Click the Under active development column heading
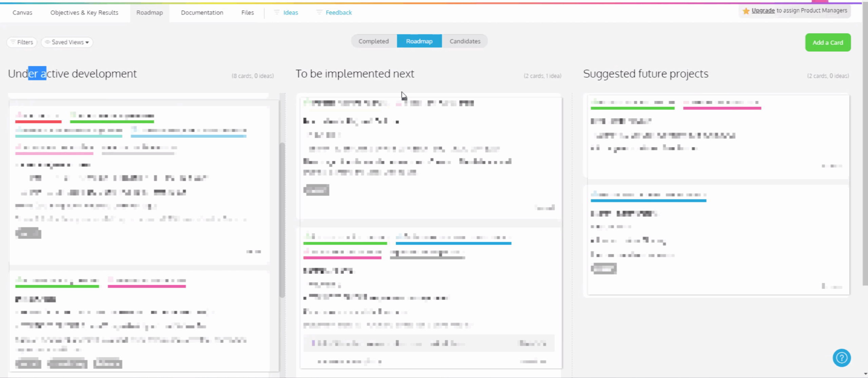868x378 pixels. [x=72, y=74]
